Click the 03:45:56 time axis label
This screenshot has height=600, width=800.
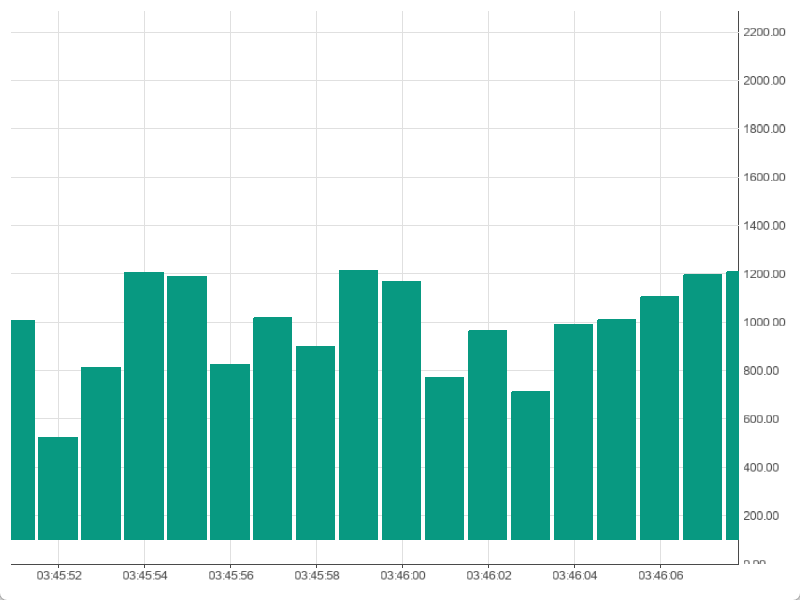[x=231, y=576]
